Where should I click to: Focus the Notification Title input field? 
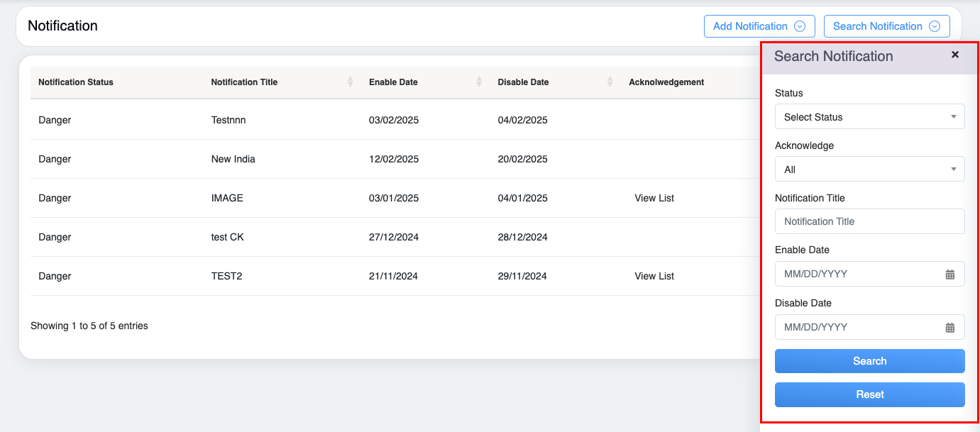(x=869, y=221)
